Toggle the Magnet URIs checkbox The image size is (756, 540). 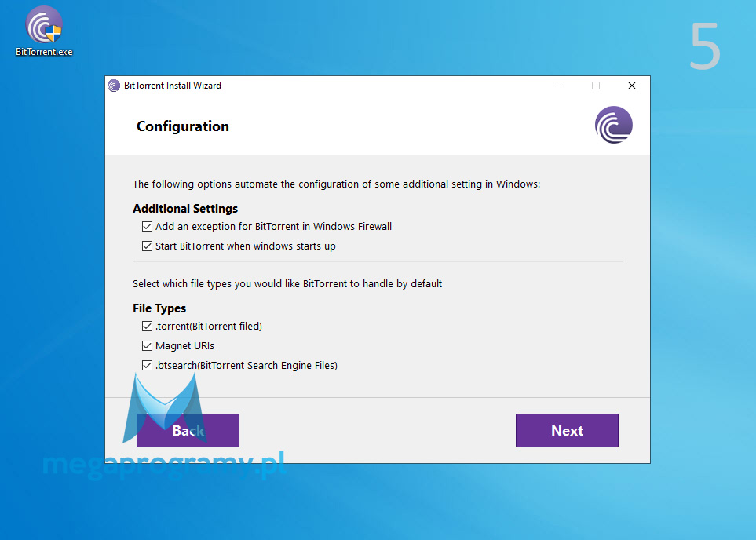pyautogui.click(x=147, y=346)
